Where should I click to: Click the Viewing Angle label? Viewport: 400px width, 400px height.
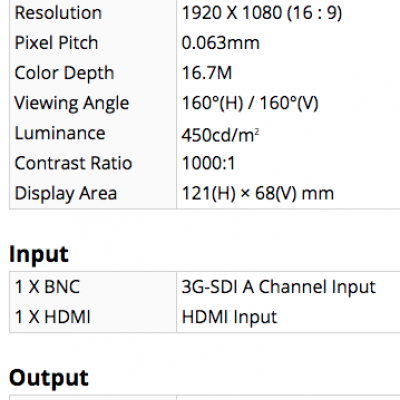pyautogui.click(x=72, y=103)
